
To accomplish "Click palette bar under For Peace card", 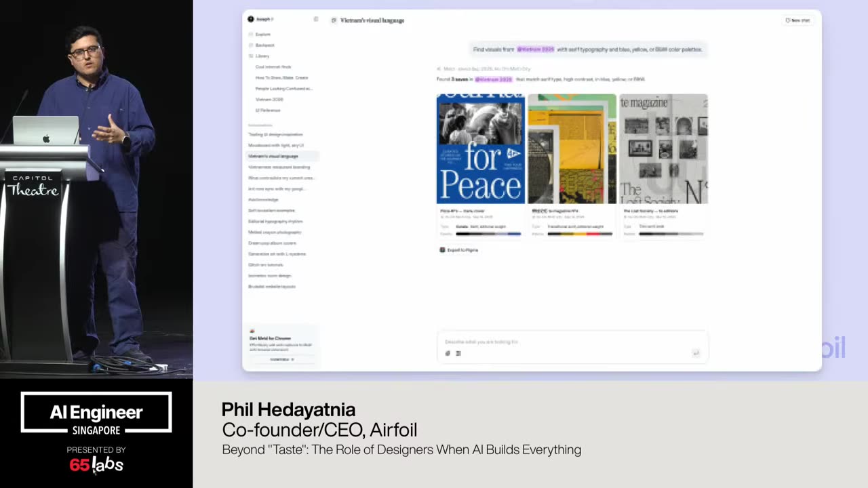I will tap(488, 234).
